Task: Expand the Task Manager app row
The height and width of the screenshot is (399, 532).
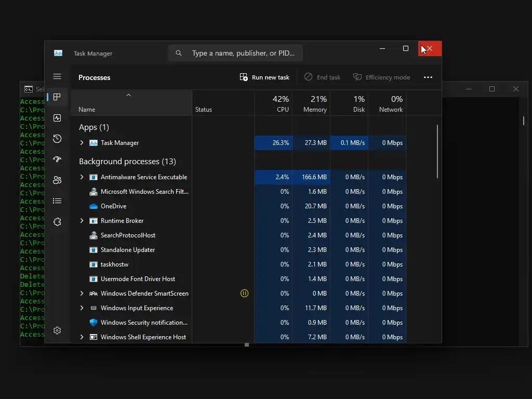Action: pos(82,143)
